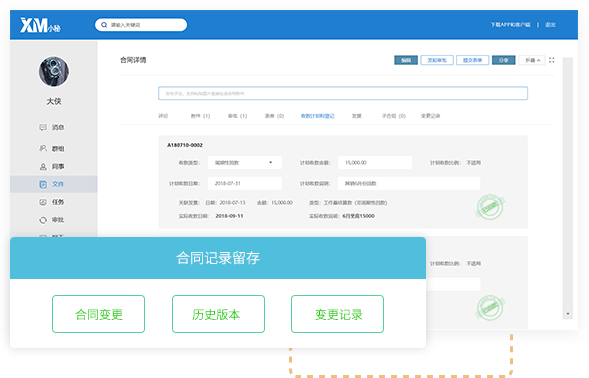Click the 群组 label in the sidebar
The image size is (589, 378).
(x=58, y=149)
